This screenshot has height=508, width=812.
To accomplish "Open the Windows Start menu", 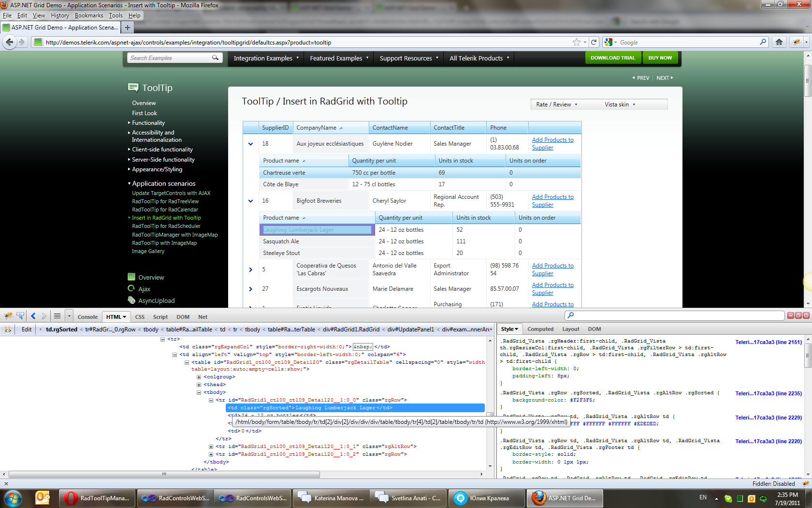I will [13, 498].
